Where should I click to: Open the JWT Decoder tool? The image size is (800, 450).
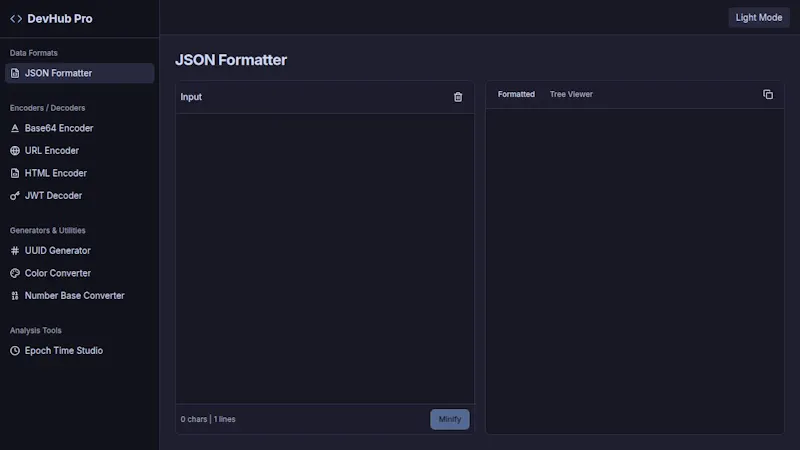point(80,196)
